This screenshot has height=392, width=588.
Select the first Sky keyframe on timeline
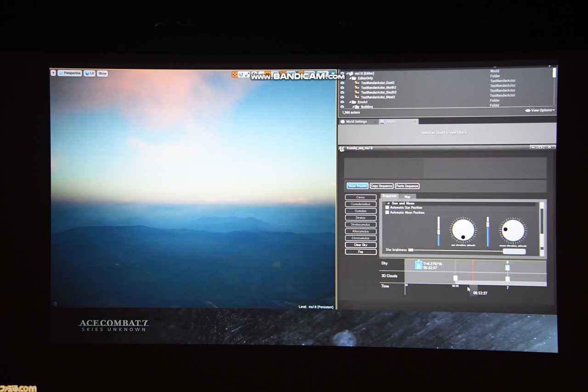(418, 265)
